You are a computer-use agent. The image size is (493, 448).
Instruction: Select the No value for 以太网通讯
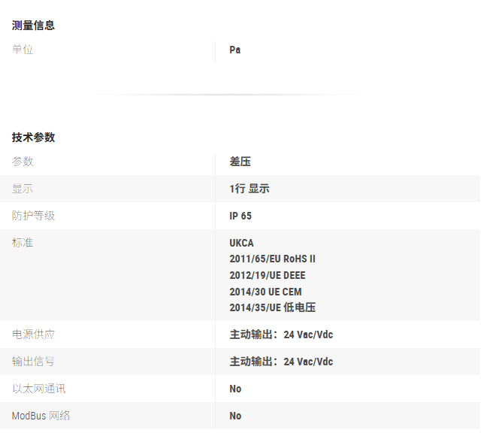pos(235,389)
